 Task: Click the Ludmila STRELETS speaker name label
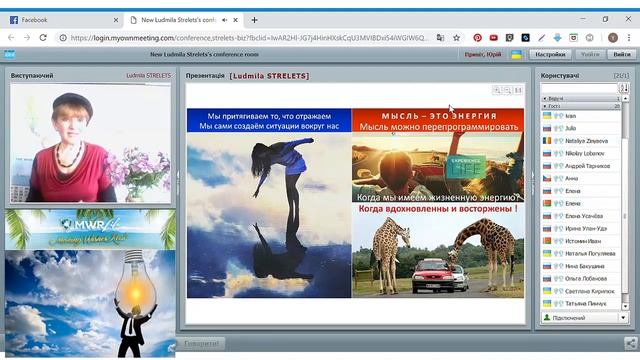[x=149, y=76]
